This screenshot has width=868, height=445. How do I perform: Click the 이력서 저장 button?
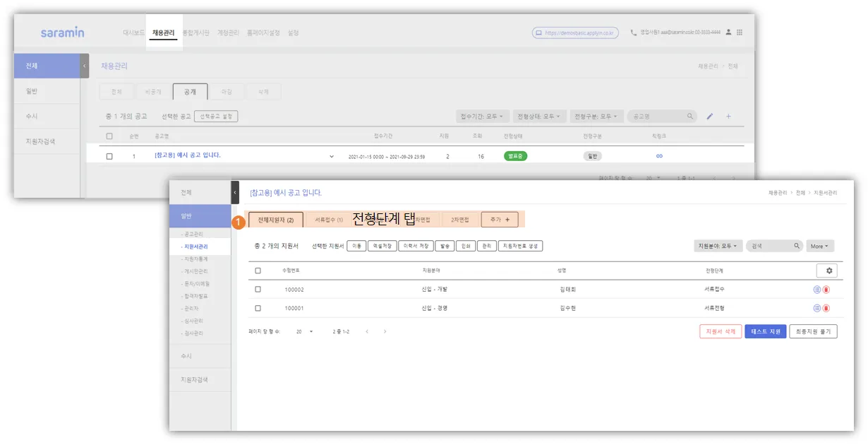(416, 246)
